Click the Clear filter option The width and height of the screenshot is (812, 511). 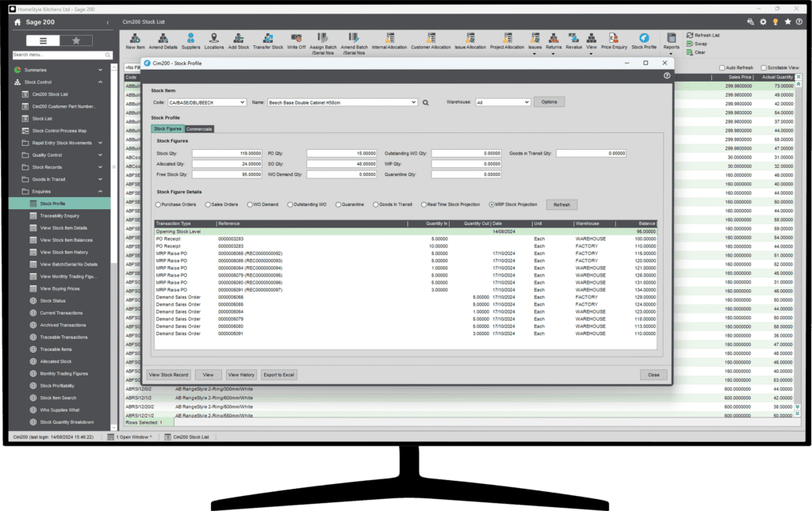click(696, 52)
